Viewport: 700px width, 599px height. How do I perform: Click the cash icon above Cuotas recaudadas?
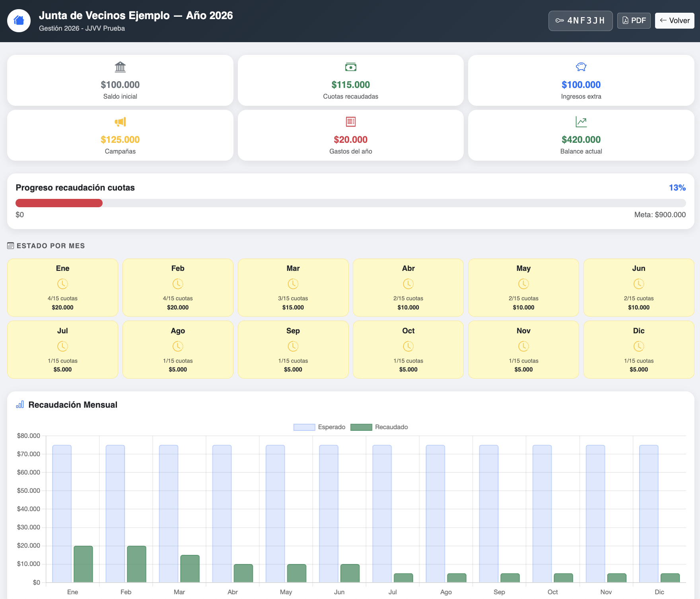pos(351,67)
